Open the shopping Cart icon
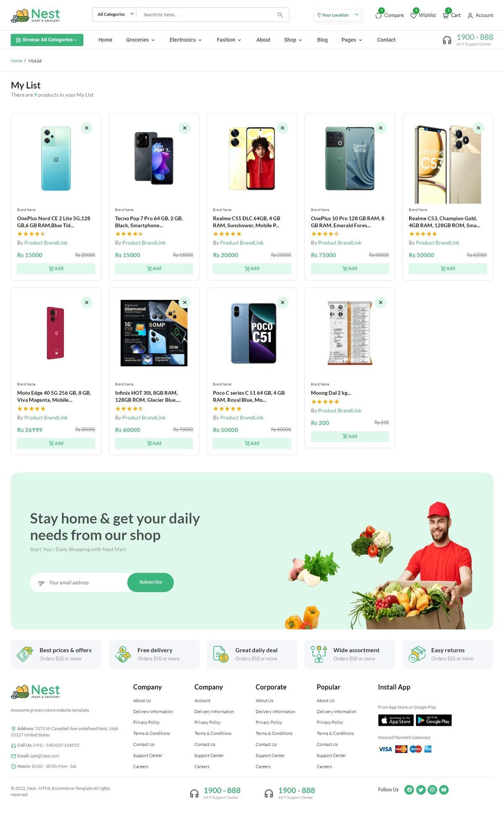This screenshot has width=504, height=816. [x=446, y=15]
